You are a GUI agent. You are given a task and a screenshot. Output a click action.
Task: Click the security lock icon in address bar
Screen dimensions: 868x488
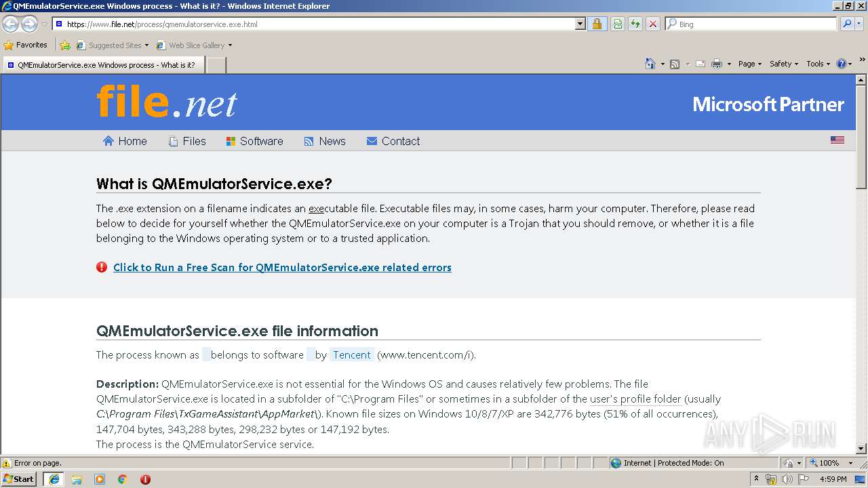point(597,24)
